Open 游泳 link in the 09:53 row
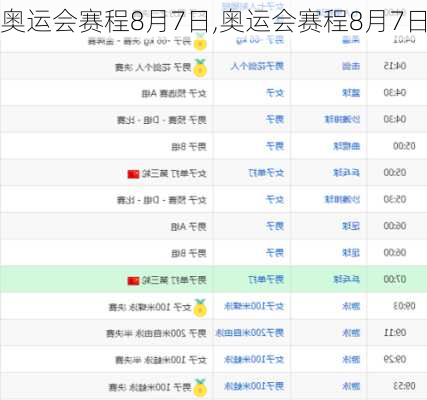Viewport: 427px width, 400px height. point(351,386)
